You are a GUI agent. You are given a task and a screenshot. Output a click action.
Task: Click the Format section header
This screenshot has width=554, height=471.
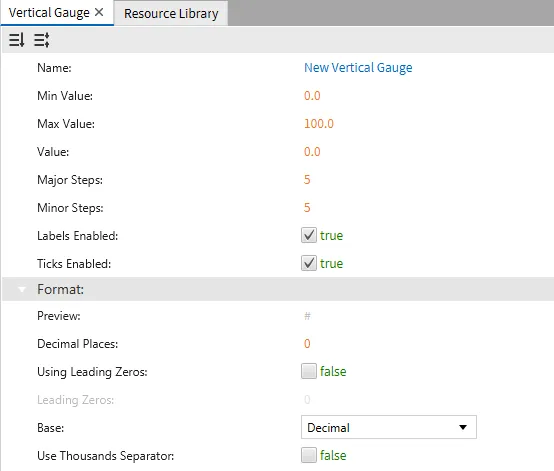[278, 289]
